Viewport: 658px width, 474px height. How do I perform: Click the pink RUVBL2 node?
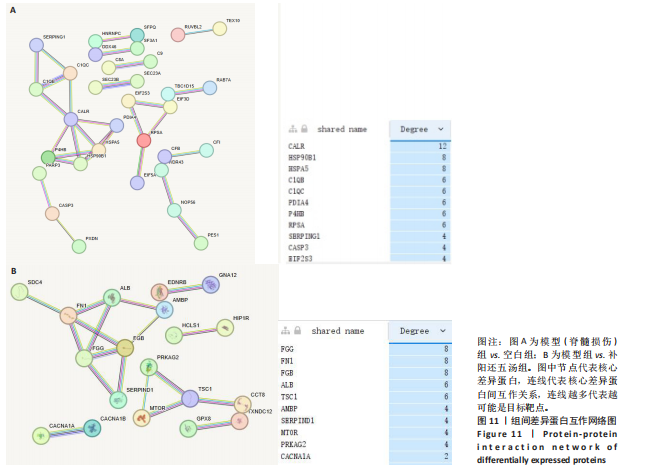coord(178,35)
